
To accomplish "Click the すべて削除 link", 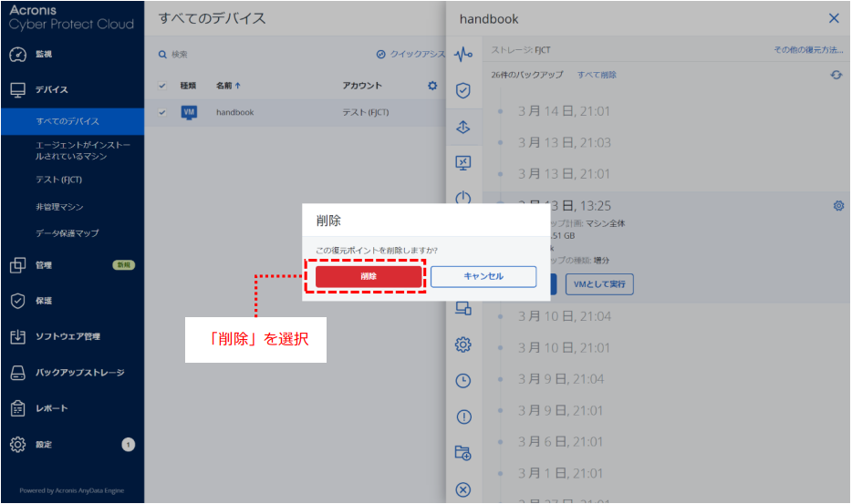I will 597,75.
